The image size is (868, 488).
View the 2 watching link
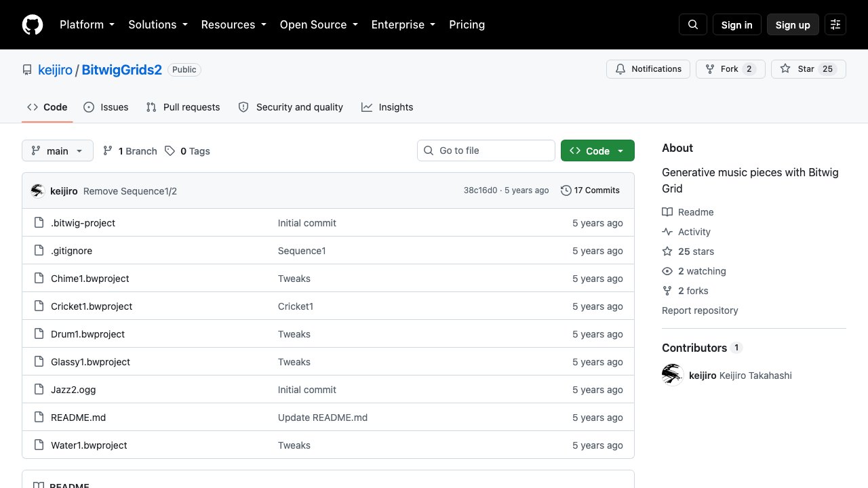[x=694, y=271]
